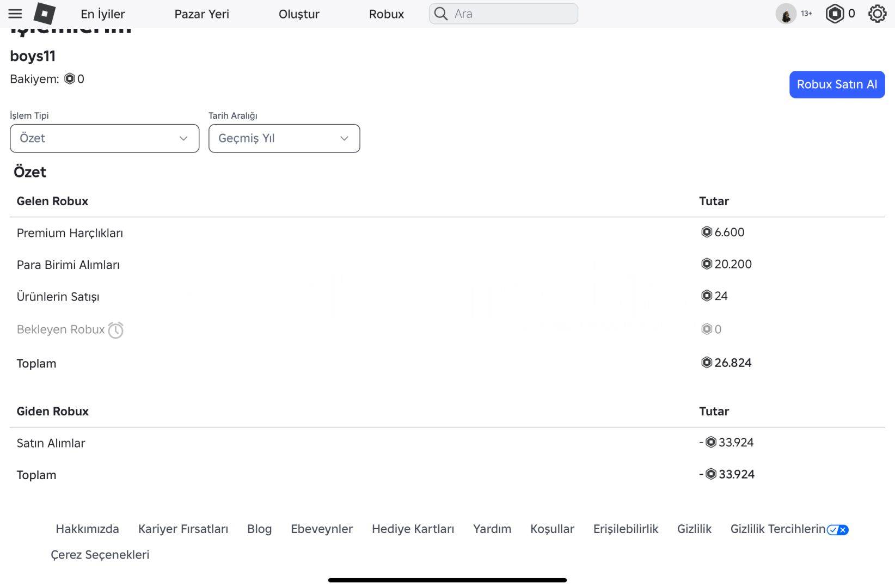The width and height of the screenshot is (895, 588).
Task: Open the Blog footer link
Action: [259, 529]
